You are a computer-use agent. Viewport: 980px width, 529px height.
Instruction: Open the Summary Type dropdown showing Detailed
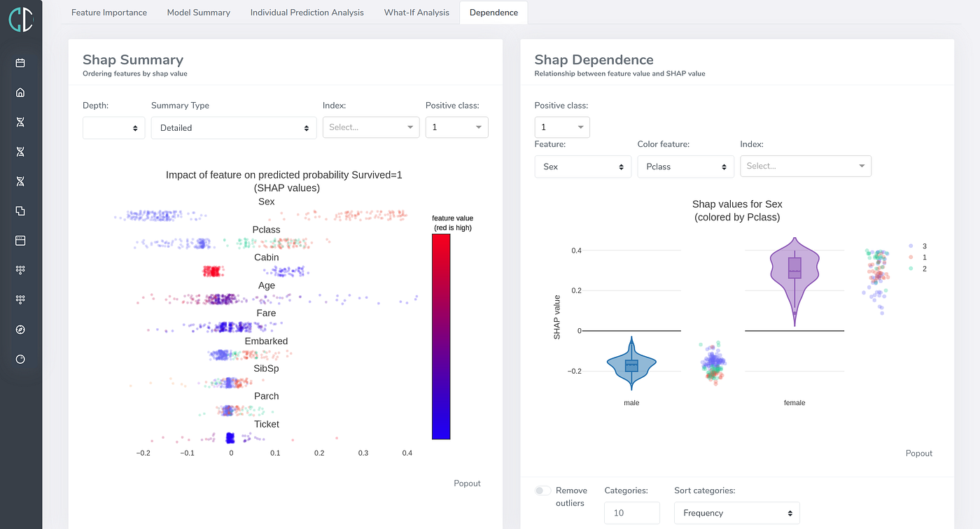click(x=234, y=128)
